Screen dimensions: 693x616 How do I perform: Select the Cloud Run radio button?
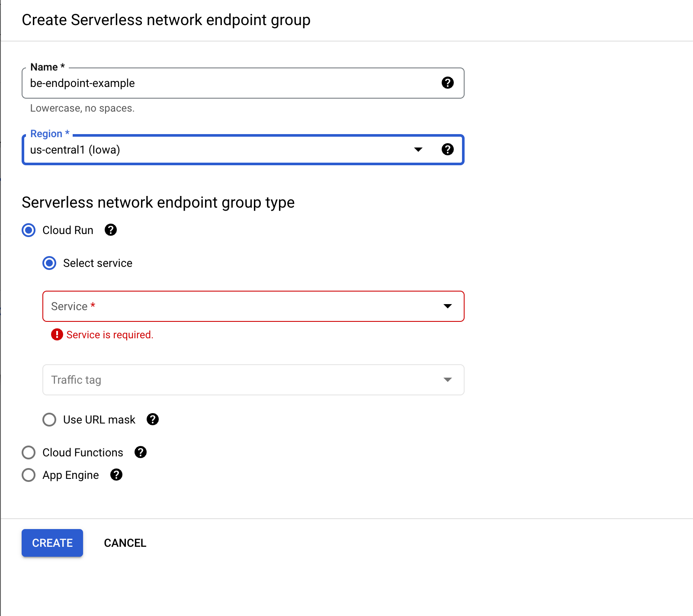29,230
